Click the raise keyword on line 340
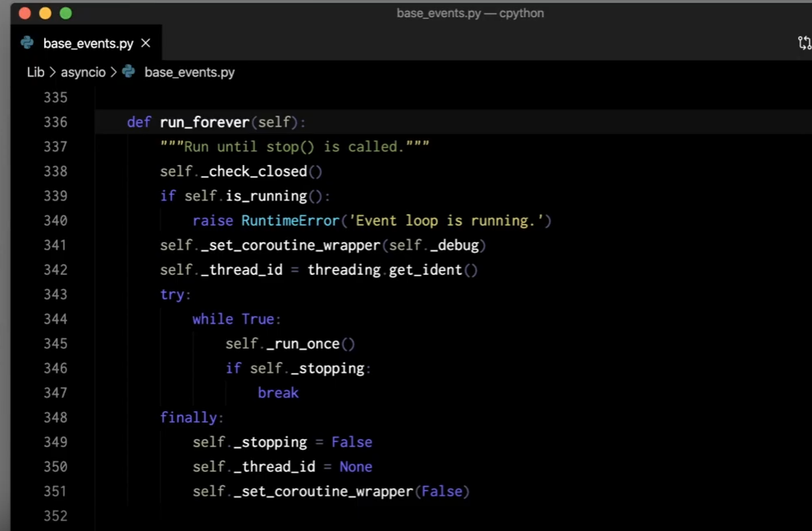 click(x=212, y=221)
